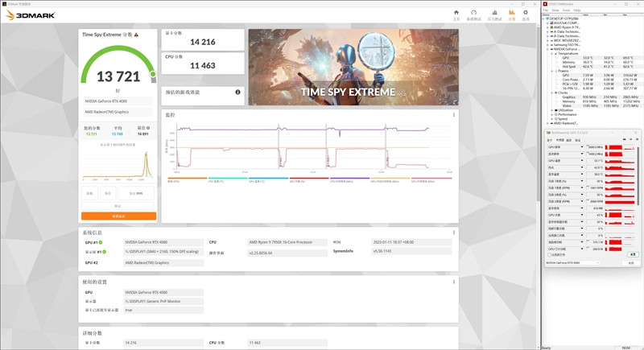Click the export XML button in 3DMark
Viewport: 644px width, 350px height.
click(x=136, y=193)
